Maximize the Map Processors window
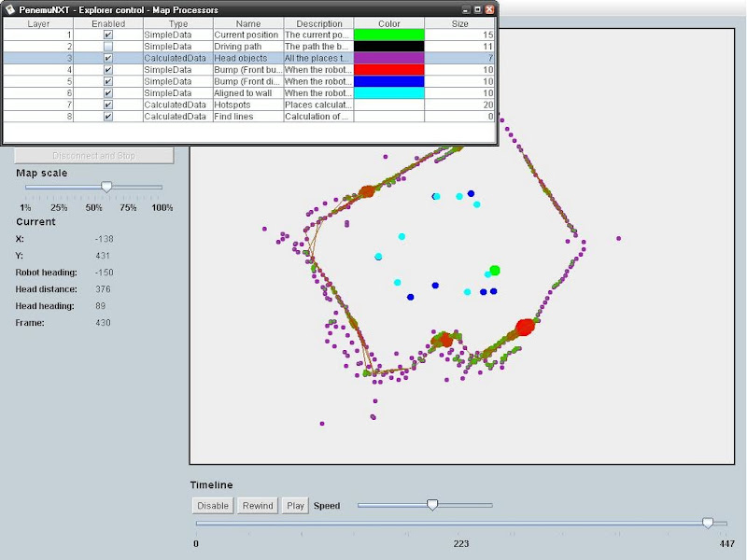Viewport: 747px width, 560px height. click(478, 9)
